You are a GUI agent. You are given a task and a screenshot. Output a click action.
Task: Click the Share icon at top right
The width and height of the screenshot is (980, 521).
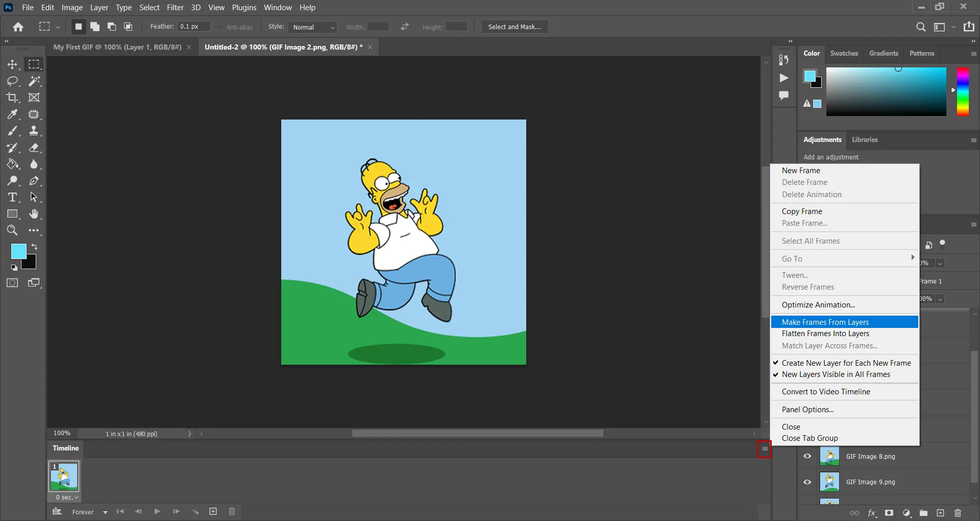point(969,27)
